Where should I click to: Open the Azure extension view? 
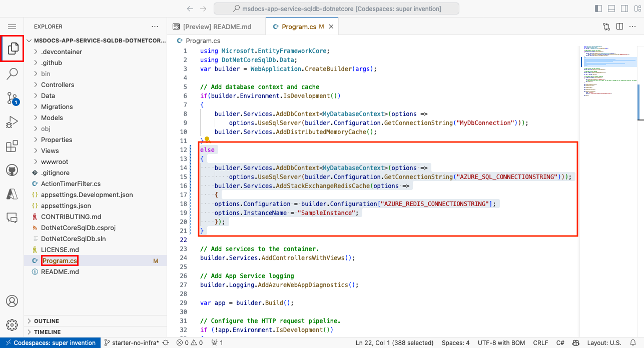pyautogui.click(x=12, y=193)
